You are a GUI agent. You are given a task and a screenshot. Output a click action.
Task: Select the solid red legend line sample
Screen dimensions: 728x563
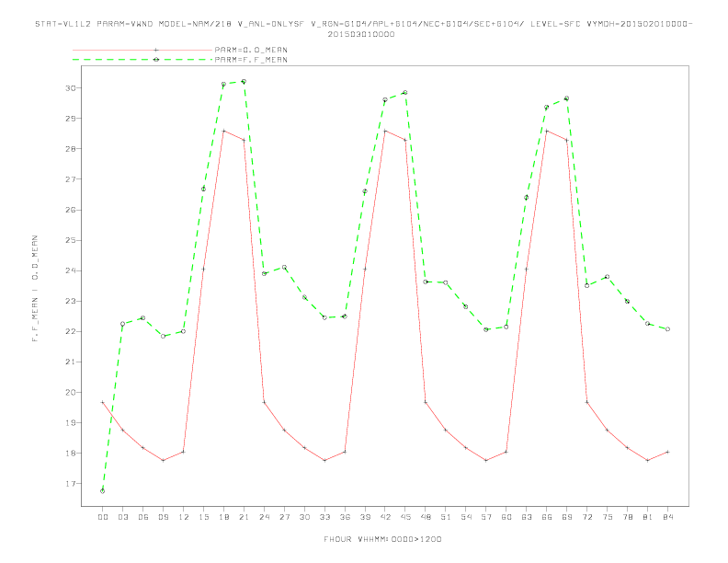click(142, 50)
